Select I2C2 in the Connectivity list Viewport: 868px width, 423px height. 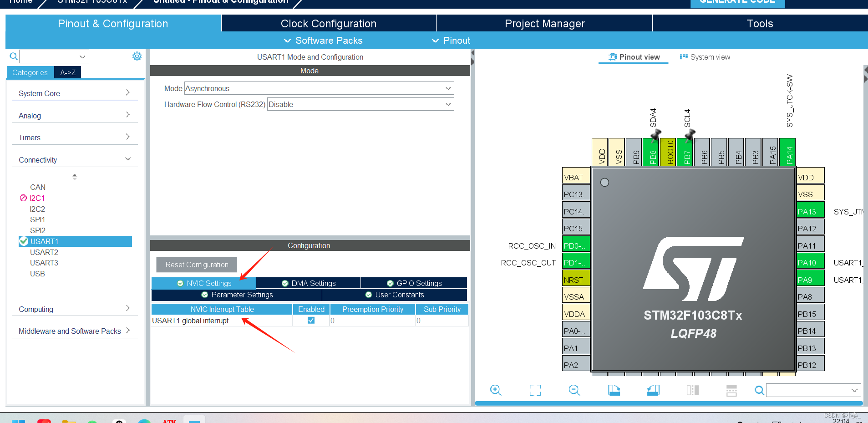tap(37, 209)
